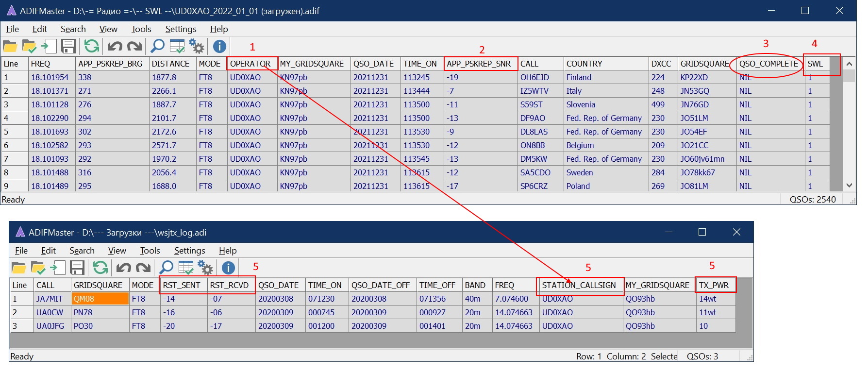Image resolution: width=868 pixels, height=374 pixels.
Task: Open the Edit menu in the UD0XAO window
Action: pyautogui.click(x=40, y=29)
